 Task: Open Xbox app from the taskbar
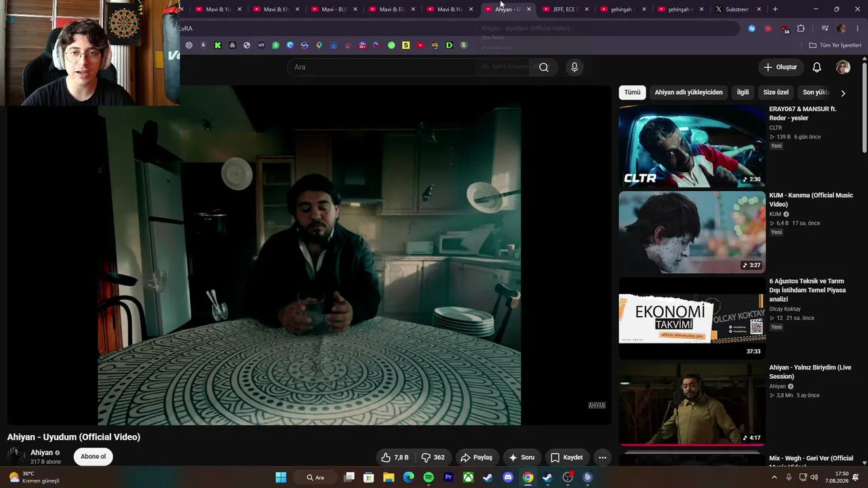coord(468,477)
